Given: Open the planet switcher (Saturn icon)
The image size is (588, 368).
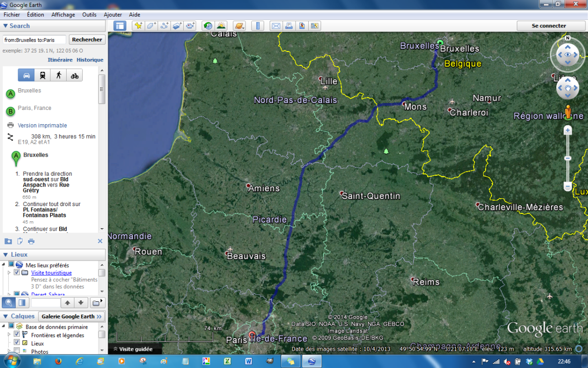Looking at the screenshot, I should pos(239,26).
